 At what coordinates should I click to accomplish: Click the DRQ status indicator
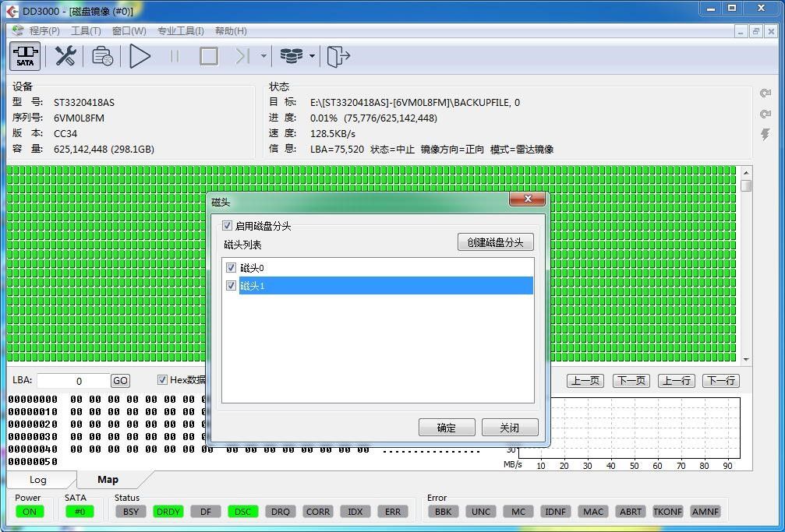[281, 512]
